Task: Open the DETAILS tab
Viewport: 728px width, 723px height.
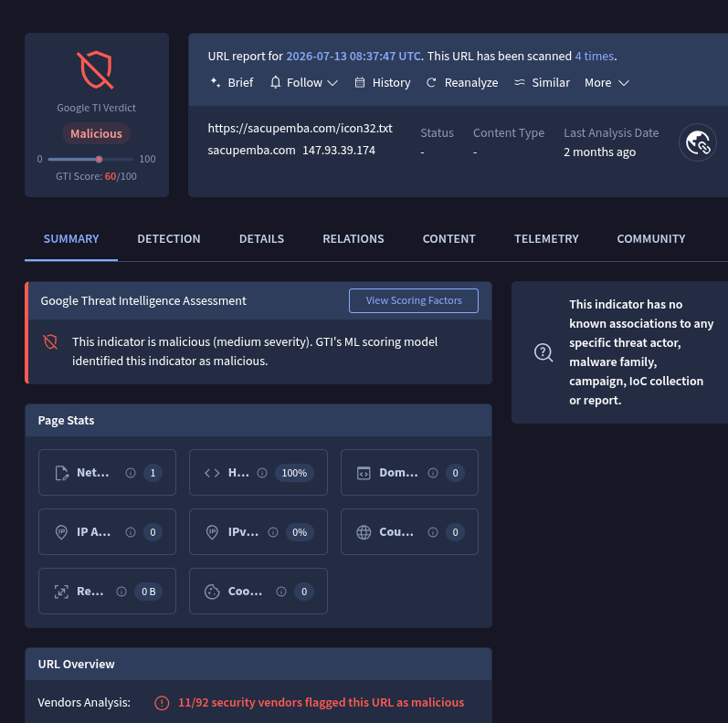Action: [x=261, y=239]
